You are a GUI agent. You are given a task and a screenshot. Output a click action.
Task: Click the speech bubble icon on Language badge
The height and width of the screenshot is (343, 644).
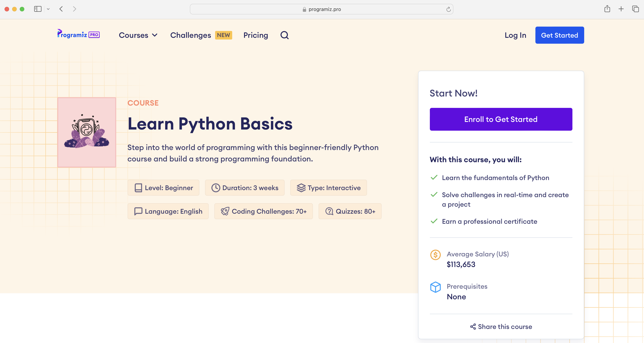coord(138,211)
